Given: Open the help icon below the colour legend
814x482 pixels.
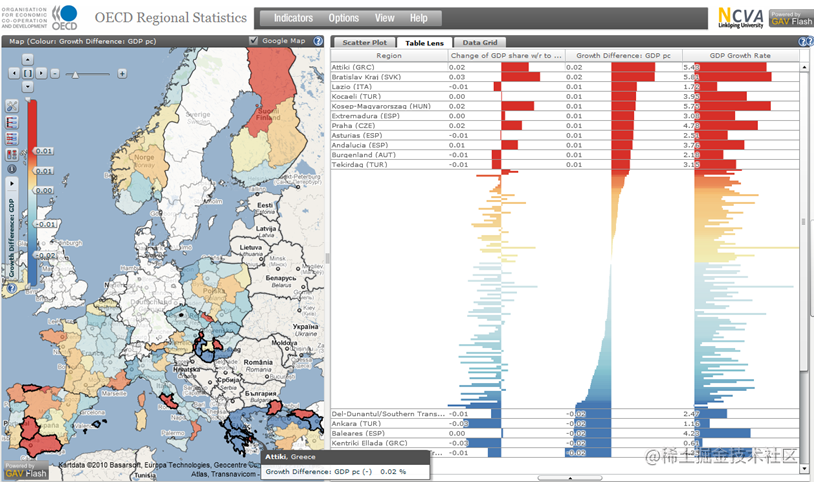Looking at the screenshot, I should click(x=11, y=288).
